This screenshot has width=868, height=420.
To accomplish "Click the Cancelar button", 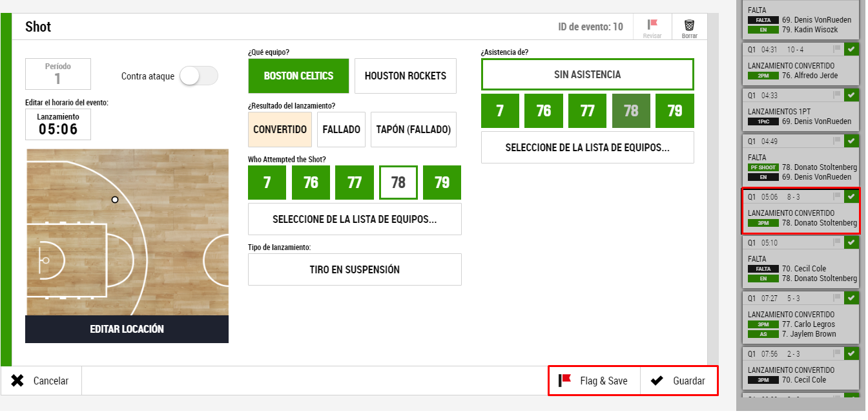I will [41, 381].
